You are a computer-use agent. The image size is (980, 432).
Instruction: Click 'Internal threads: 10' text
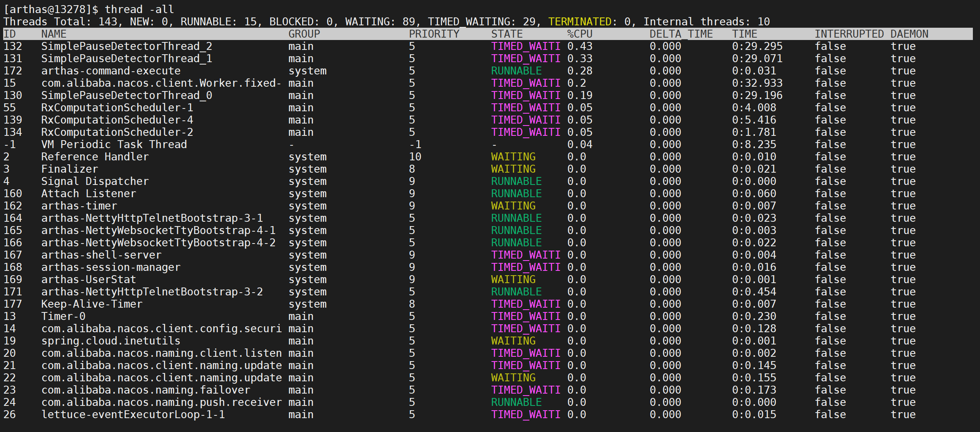click(707, 21)
